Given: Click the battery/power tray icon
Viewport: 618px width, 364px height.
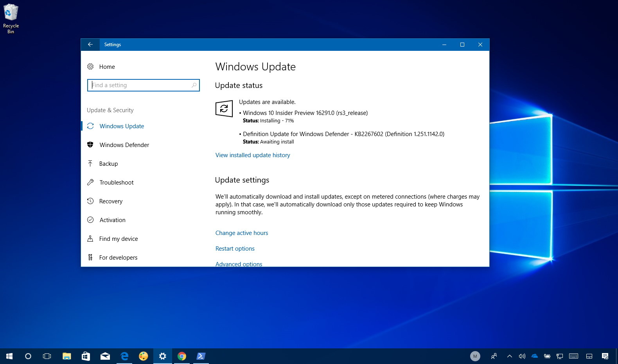Looking at the screenshot, I should (x=547, y=356).
